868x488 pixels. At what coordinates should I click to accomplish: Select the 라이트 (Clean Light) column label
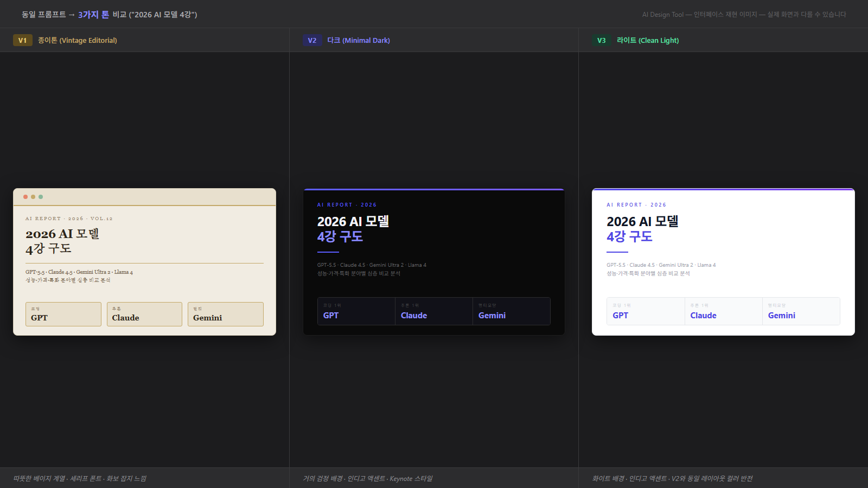point(648,40)
